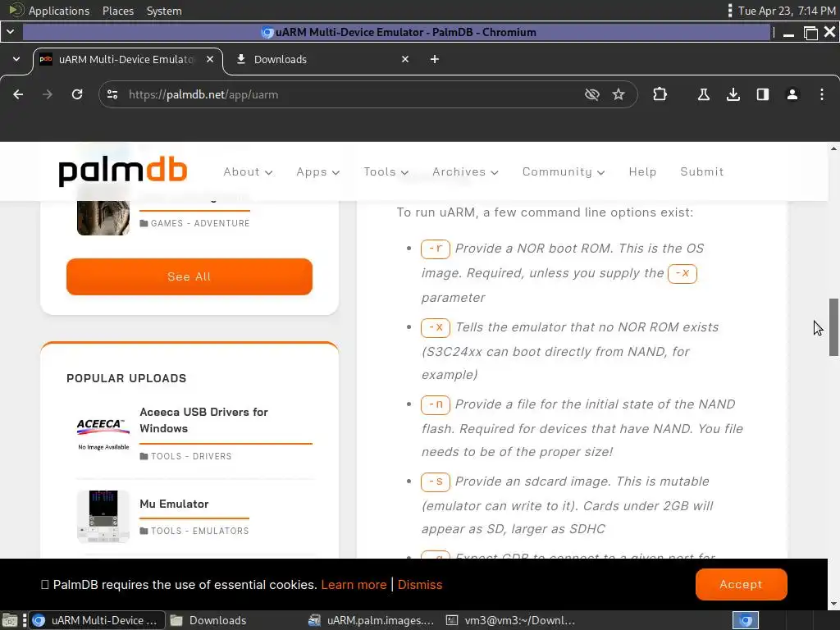
Task: Switch to Downloads folder in taskbar
Action: pyautogui.click(x=209, y=620)
